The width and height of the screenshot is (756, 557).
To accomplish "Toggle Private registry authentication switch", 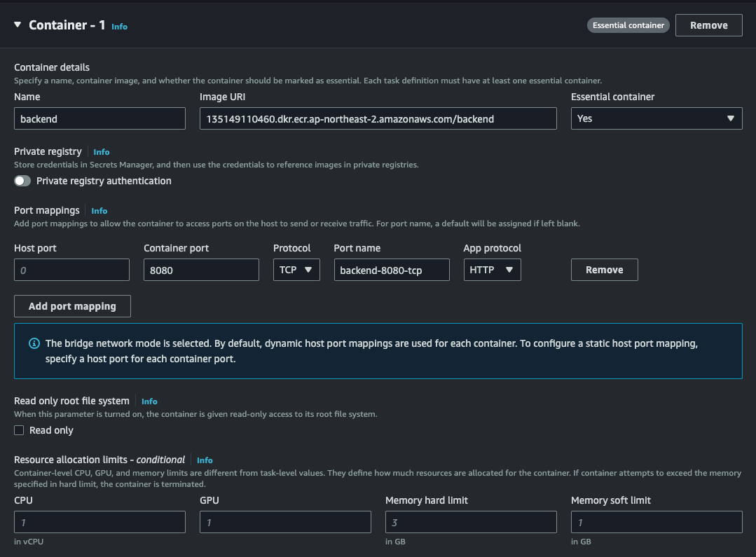I will [22, 181].
